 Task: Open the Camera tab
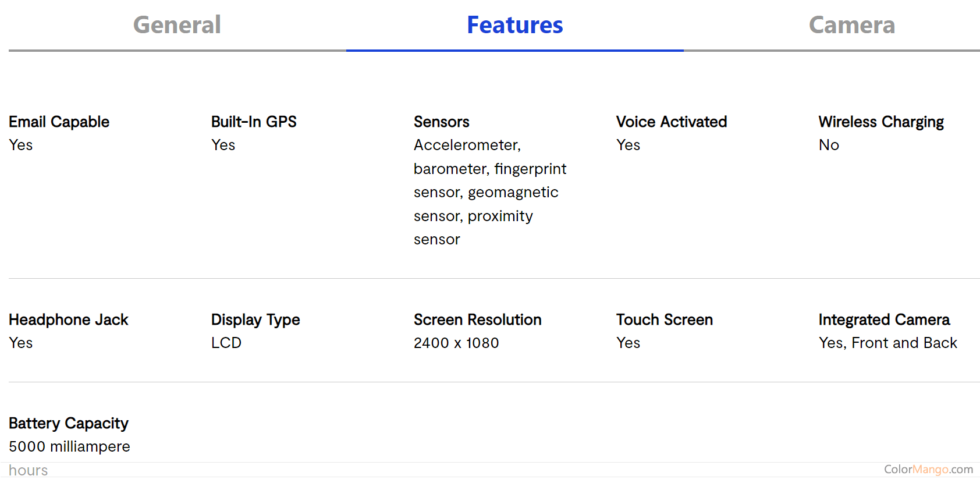tap(851, 25)
